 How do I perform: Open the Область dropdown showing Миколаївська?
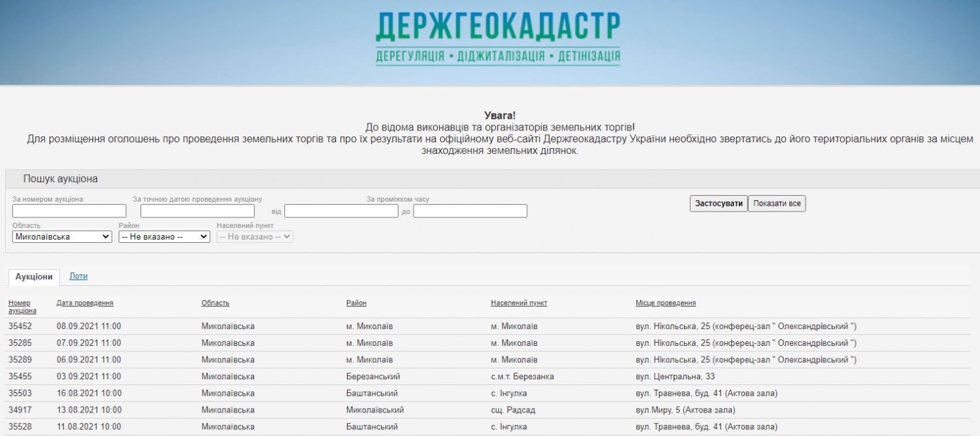coord(62,237)
